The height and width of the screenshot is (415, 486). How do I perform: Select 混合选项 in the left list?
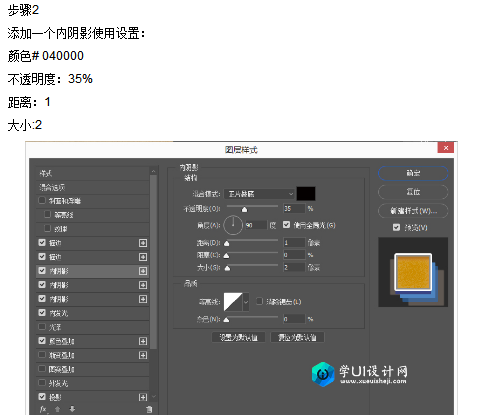point(92,187)
